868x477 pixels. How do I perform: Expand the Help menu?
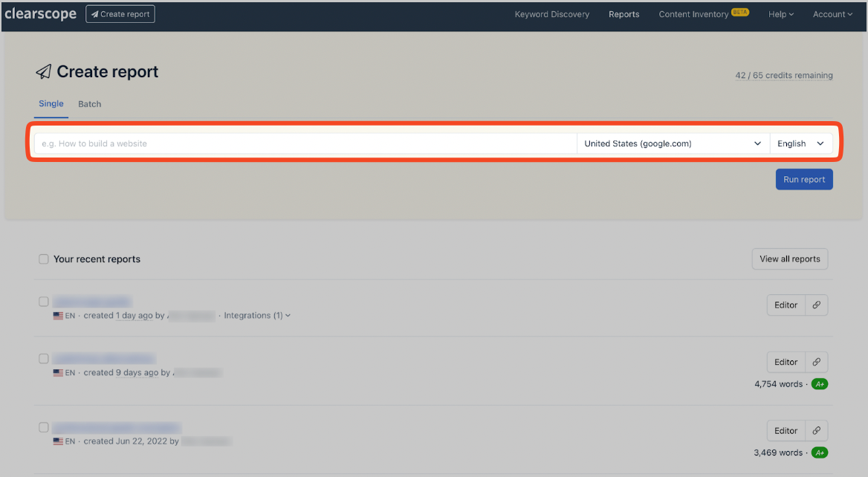click(780, 14)
